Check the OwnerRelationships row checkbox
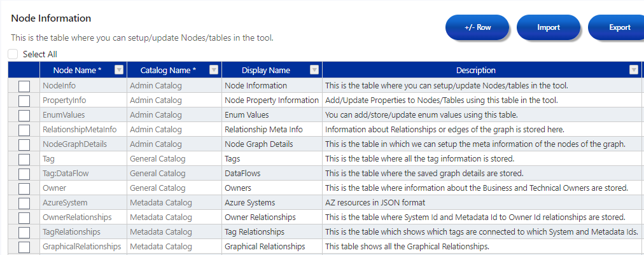 (x=24, y=217)
